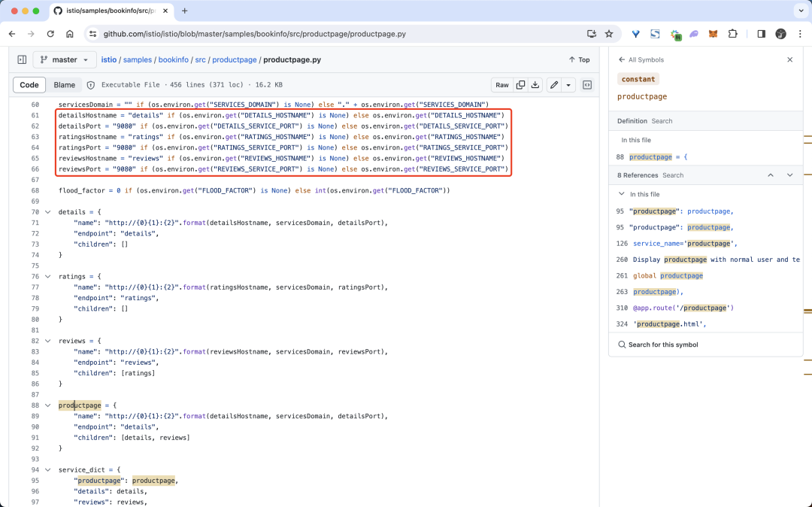Jump to previous reference arrow

tap(771, 175)
